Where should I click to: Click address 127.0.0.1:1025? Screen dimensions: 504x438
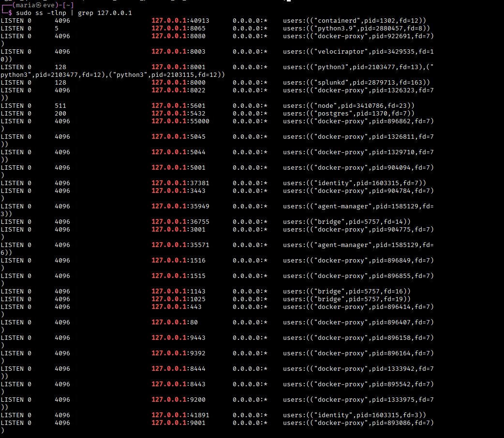178,298
